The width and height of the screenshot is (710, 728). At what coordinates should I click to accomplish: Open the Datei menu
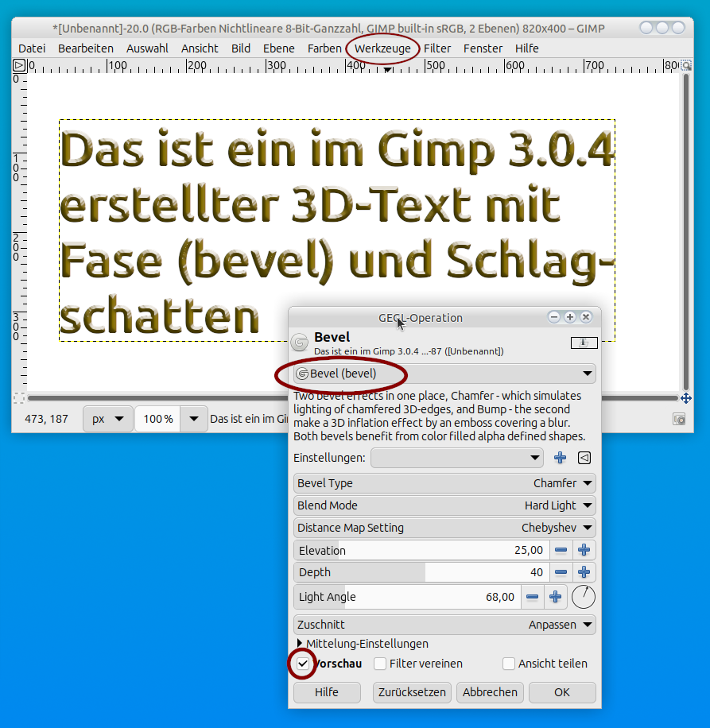point(32,48)
